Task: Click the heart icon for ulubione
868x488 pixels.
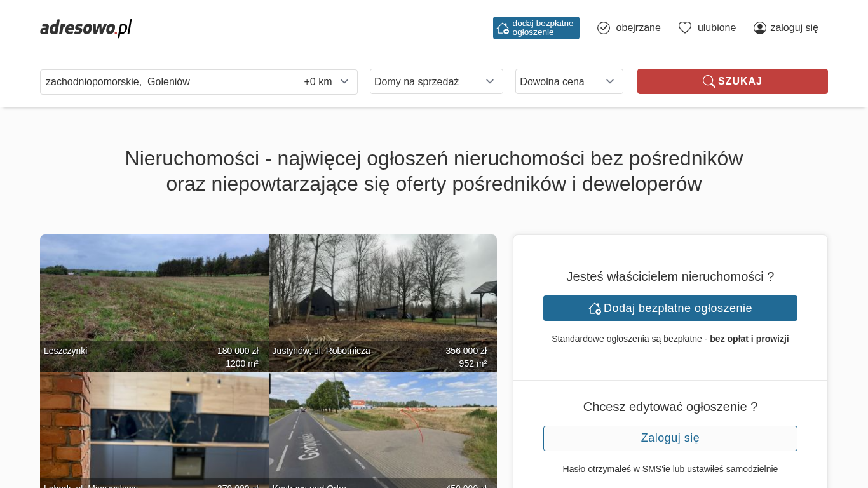Action: [x=684, y=28]
